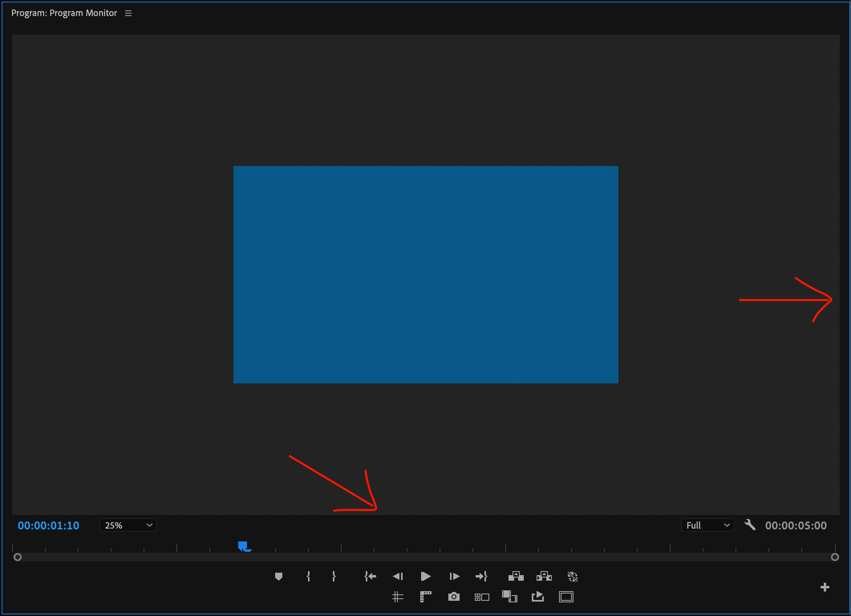Add a marker at the playhead
The width and height of the screenshot is (851, 616).
click(x=279, y=576)
